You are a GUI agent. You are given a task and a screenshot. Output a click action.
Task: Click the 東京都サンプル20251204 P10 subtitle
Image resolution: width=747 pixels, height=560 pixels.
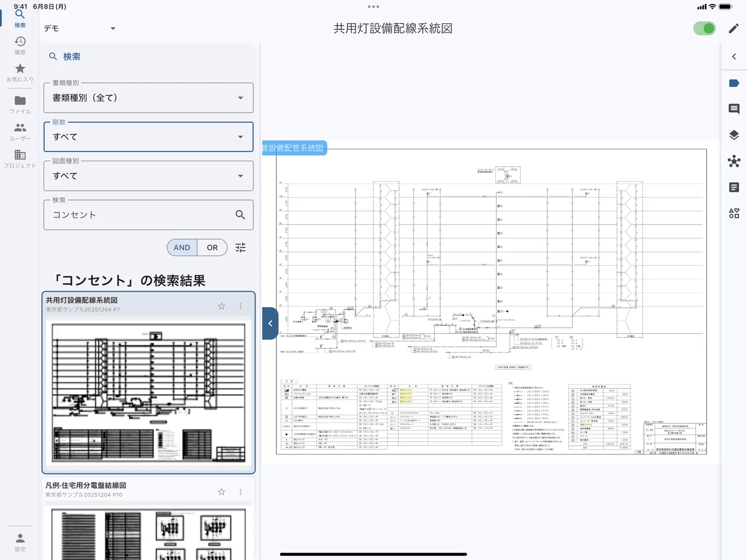84,495
